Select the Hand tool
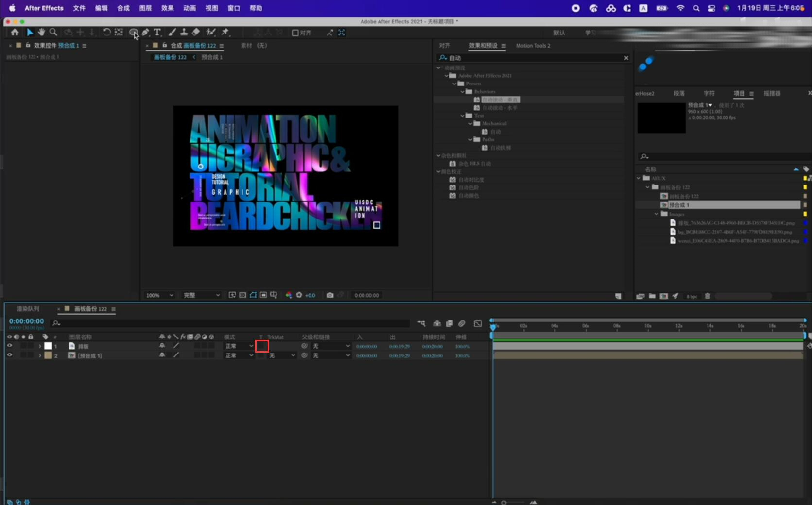812x505 pixels. 41,32
